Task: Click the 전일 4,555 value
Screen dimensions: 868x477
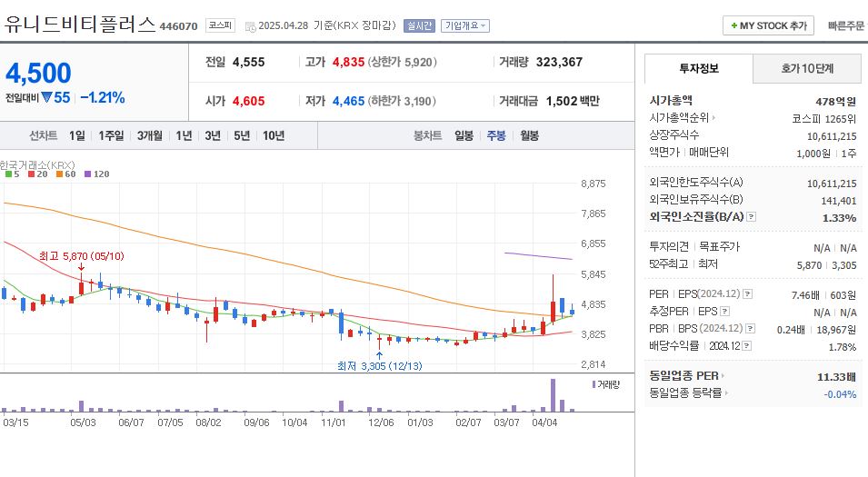Action: click(x=248, y=62)
